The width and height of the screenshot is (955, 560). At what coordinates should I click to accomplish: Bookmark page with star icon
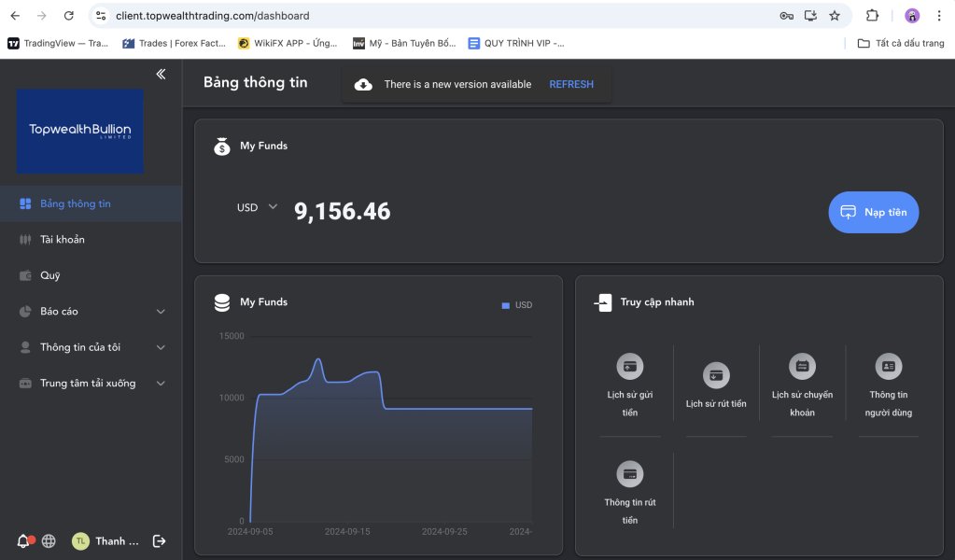point(835,16)
